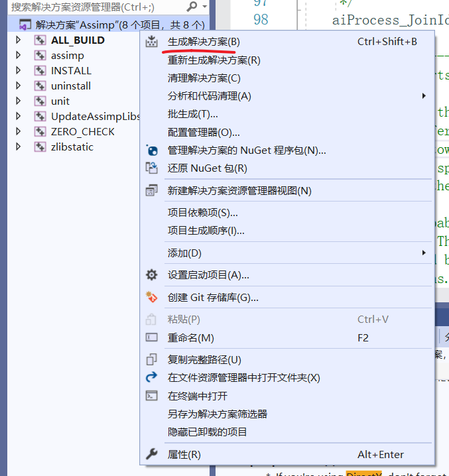Viewport: 449px width, 476px height.
Task: Click the INSTALL project icon
Action: coord(40,70)
